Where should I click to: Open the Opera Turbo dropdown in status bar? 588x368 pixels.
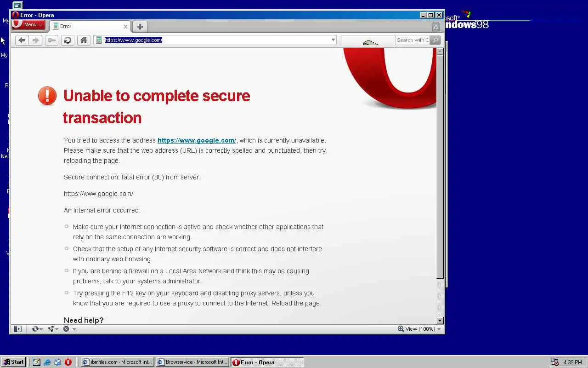[x=69, y=329]
